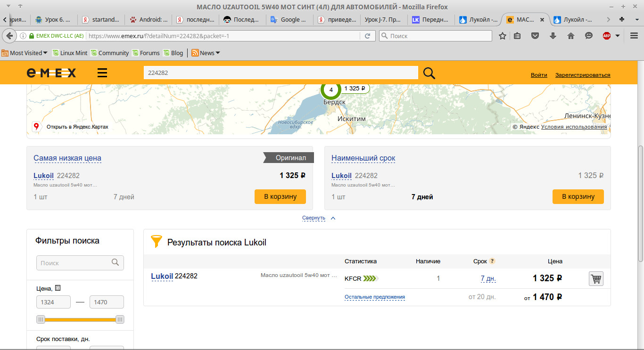Run search with the emex magnifier icon
The image size is (644, 350).
429,73
